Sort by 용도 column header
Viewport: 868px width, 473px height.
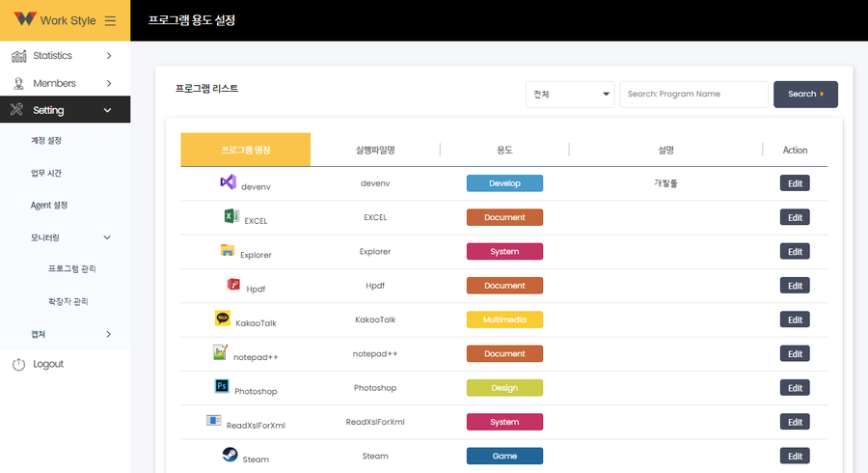click(504, 150)
